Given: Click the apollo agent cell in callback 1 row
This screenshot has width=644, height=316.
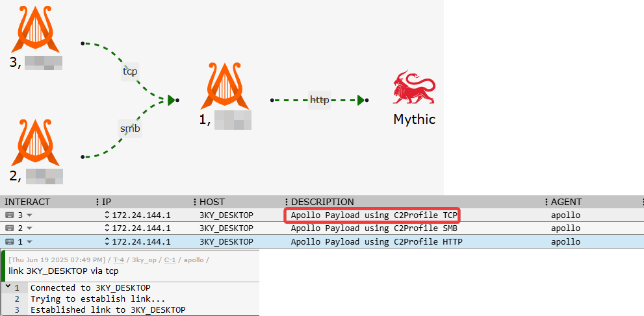Looking at the screenshot, I should 565,242.
